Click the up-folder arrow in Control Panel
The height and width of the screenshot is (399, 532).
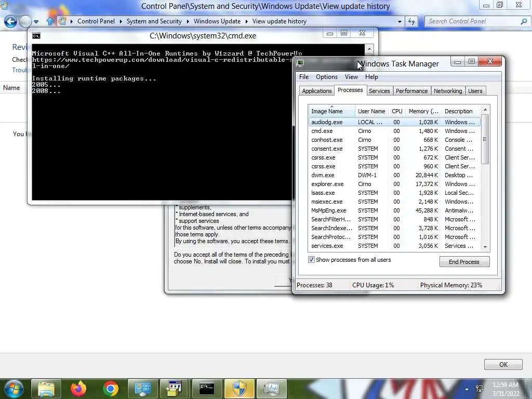(50, 21)
